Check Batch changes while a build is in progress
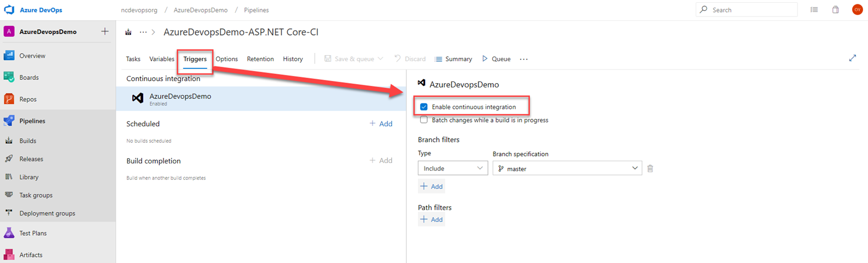The height and width of the screenshot is (263, 868). pyautogui.click(x=424, y=120)
